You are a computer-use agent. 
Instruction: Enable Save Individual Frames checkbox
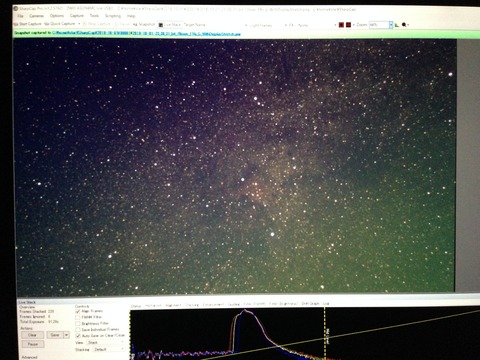[x=78, y=329]
